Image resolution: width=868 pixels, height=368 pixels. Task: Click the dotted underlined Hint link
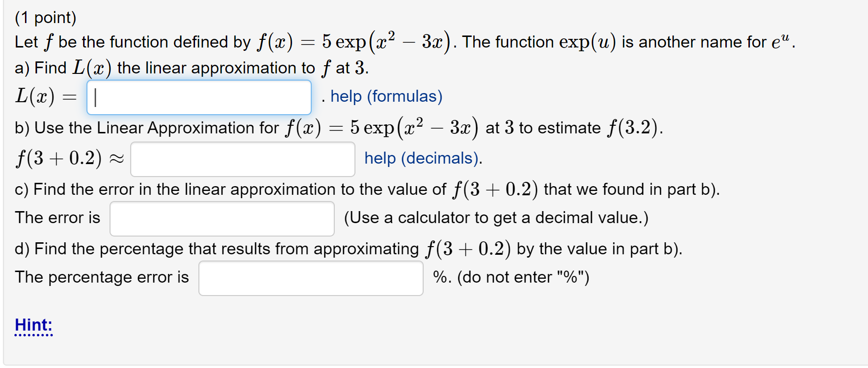point(33,325)
